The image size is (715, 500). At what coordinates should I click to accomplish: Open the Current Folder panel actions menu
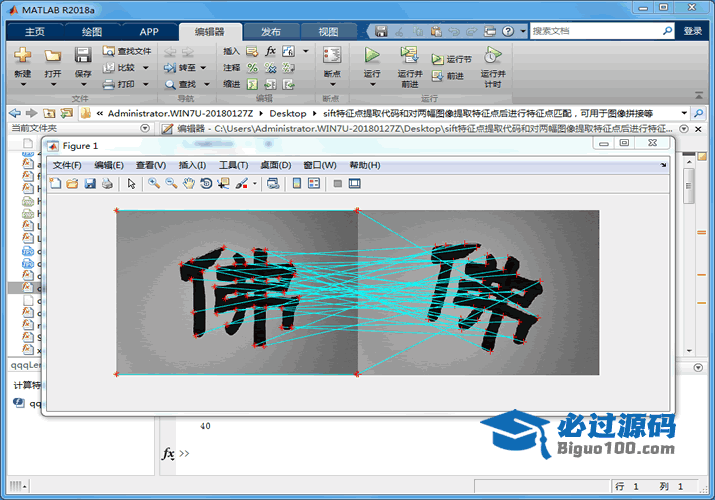(x=145, y=128)
